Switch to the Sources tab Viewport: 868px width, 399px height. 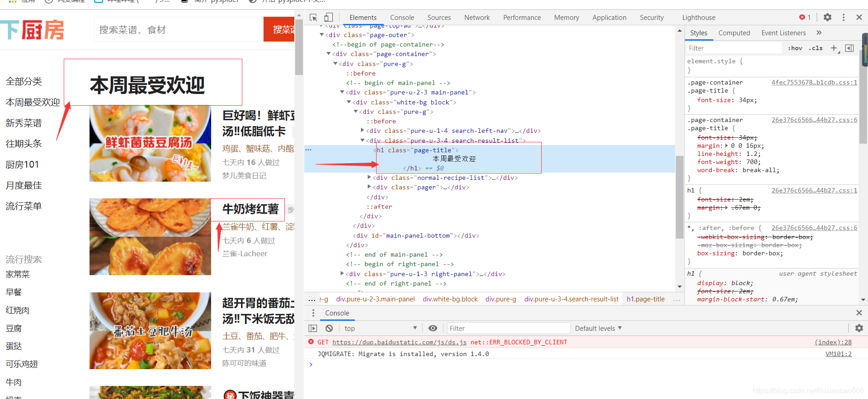coord(439,18)
